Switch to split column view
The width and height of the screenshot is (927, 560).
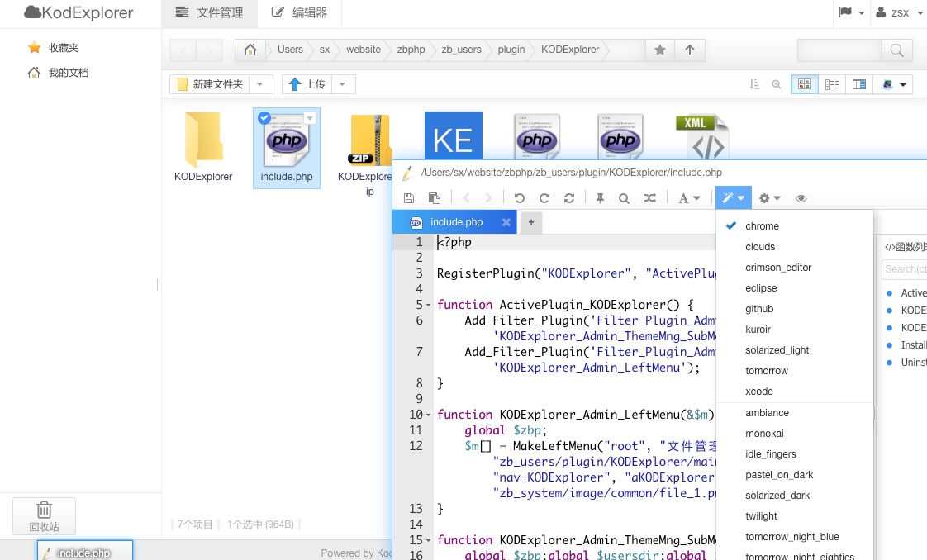pos(859,84)
